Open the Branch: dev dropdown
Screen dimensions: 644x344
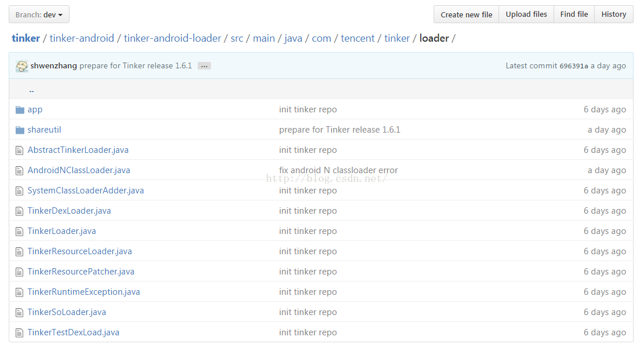click(x=39, y=14)
